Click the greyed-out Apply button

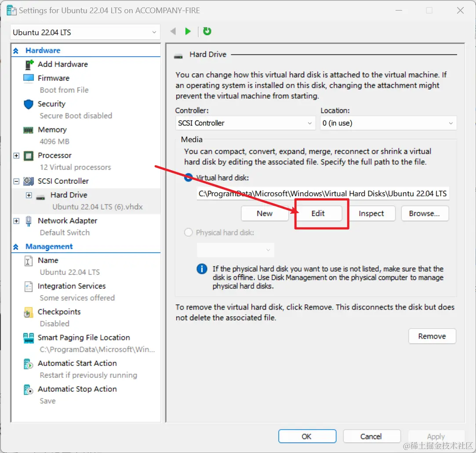(436, 436)
